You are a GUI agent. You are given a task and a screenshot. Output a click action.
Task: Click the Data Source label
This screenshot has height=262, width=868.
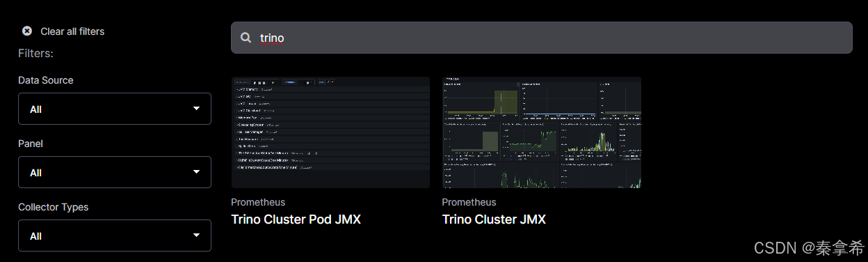46,80
